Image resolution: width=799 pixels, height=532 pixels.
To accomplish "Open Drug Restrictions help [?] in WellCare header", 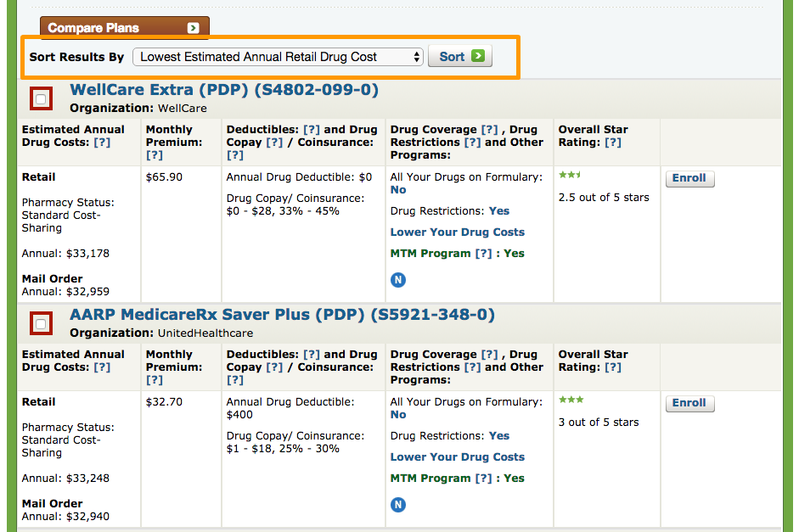I will tap(472, 143).
